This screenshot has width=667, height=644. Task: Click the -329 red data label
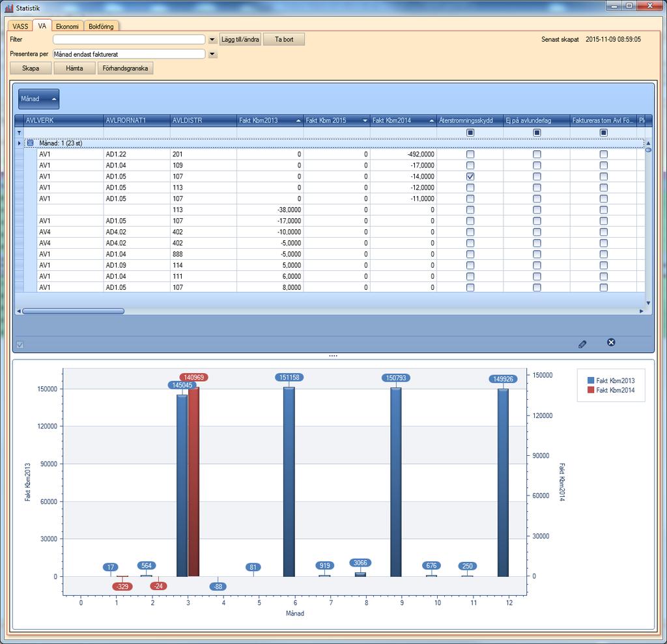coord(122,587)
